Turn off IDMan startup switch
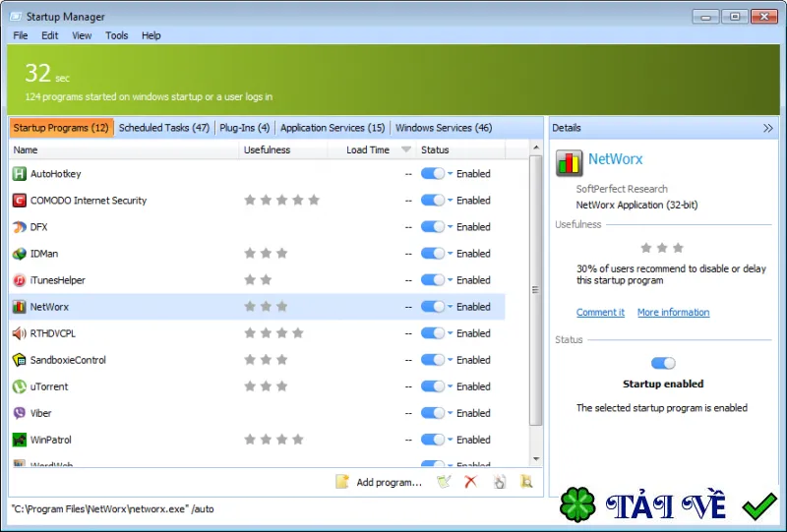Image resolution: width=787 pixels, height=532 pixels. click(433, 254)
